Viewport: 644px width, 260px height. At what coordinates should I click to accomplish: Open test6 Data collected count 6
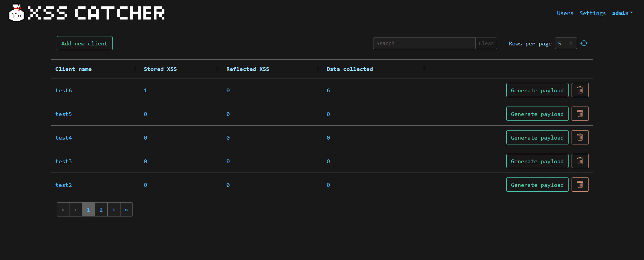328,90
